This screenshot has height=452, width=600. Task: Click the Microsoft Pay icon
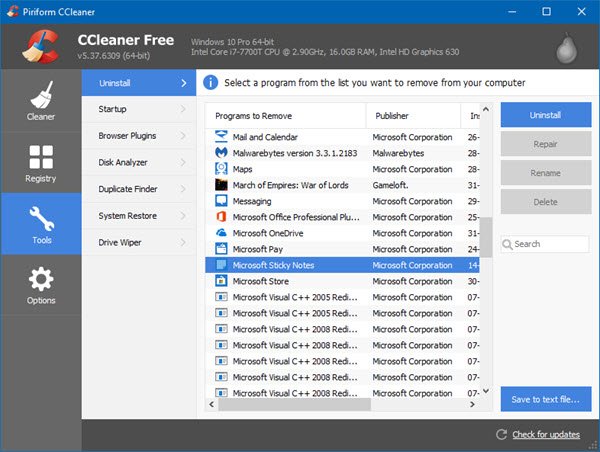tap(221, 249)
